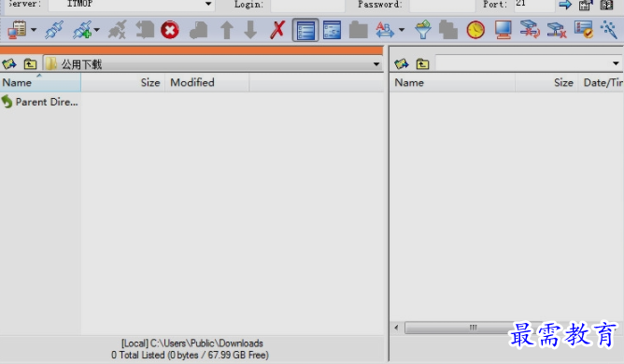
Task: Click the magic wand icon
Action: tap(609, 30)
